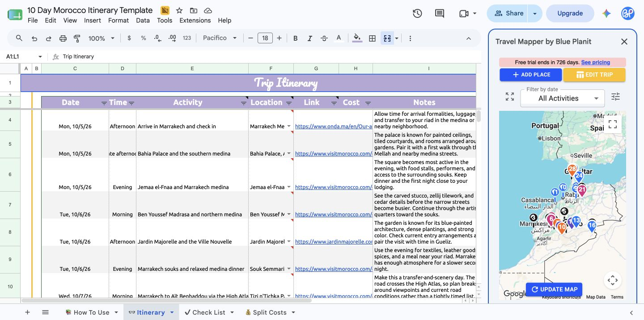Format as currency with dollar icon

129,38
